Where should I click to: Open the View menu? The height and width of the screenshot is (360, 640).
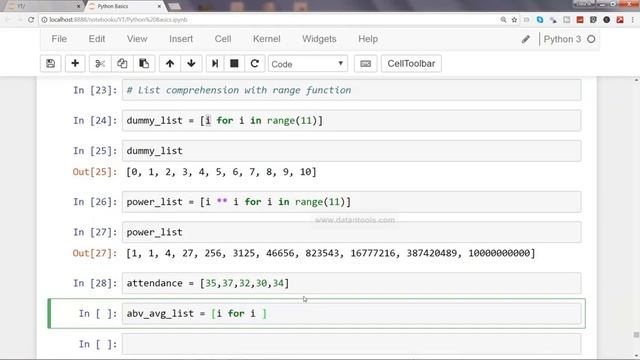coord(137,39)
